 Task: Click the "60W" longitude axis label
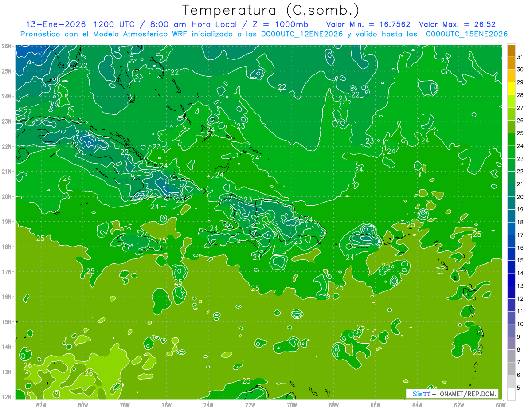[x=501, y=404]
